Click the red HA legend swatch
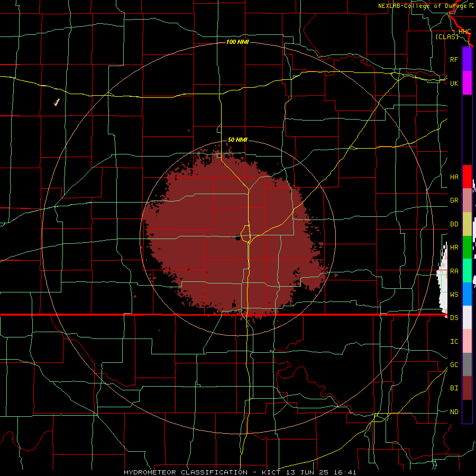This screenshot has height=476, width=476. tap(467, 177)
